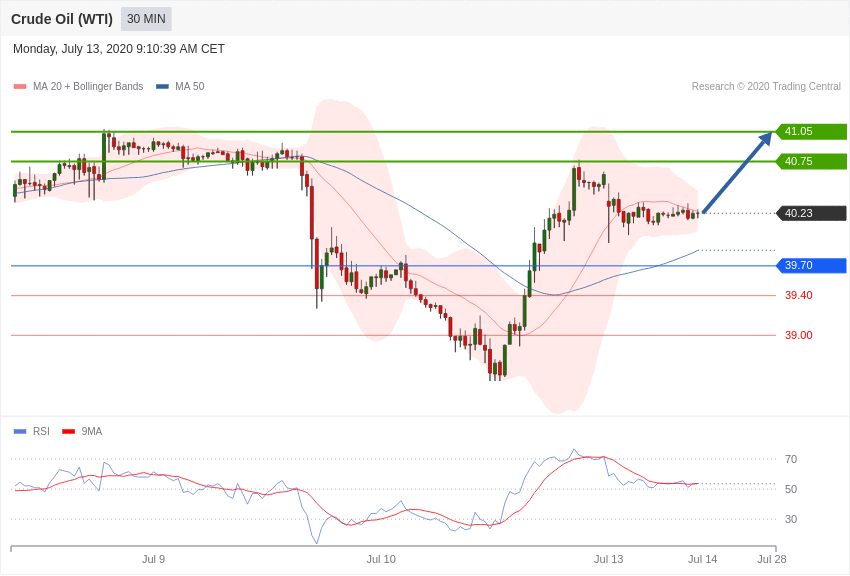Click the Jul 13 date axis label
Image resolution: width=850 pixels, height=576 pixels.
[608, 559]
